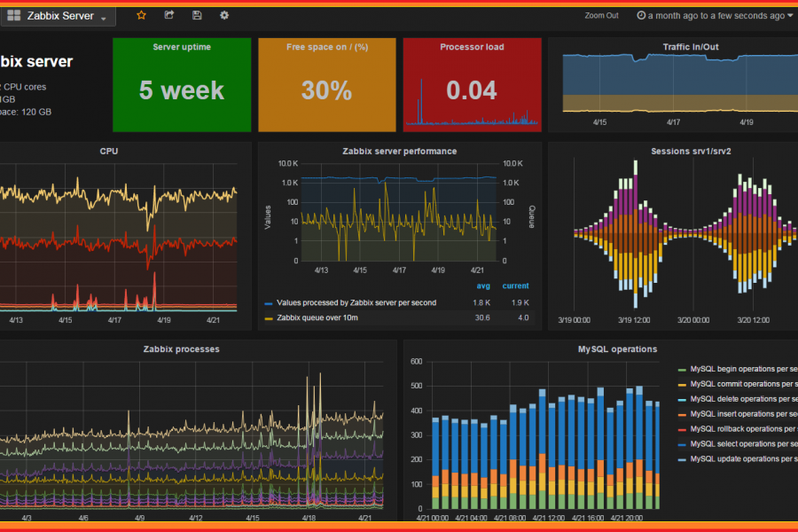Screen dimensions: 798x532
Task: Click red swatch for MySQL rollback operations
Action: tap(682, 430)
